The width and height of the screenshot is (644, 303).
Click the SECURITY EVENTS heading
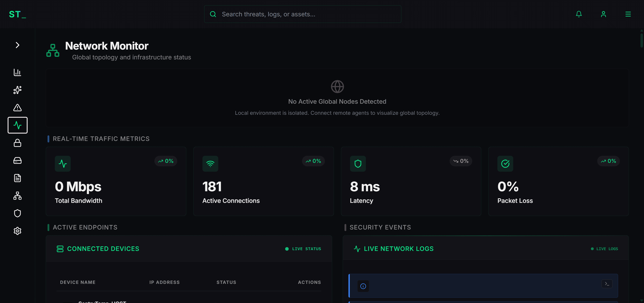(380, 228)
